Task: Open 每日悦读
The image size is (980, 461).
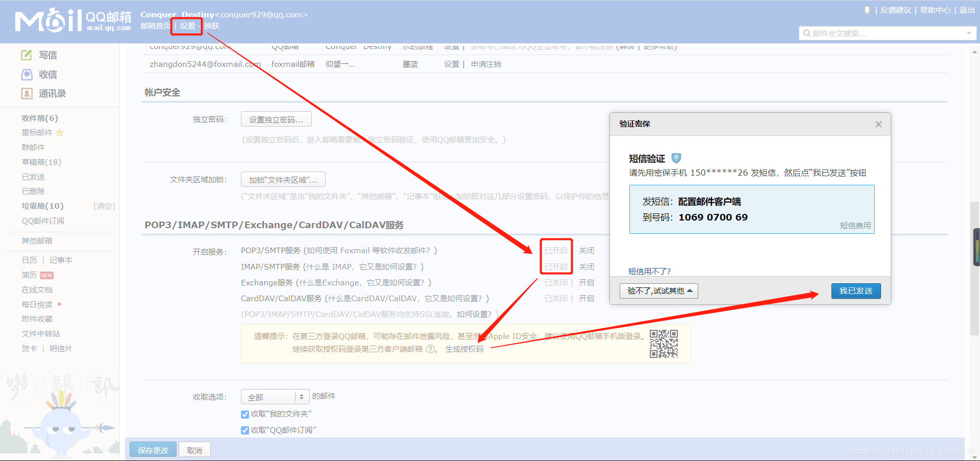Action: click(x=37, y=305)
